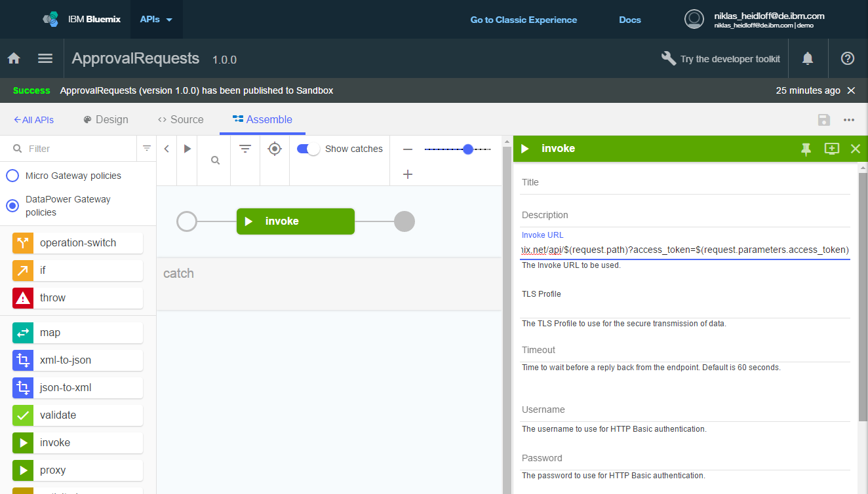This screenshot has width=868, height=494.
Task: Click the invoke policy in palette
Action: pos(77,443)
